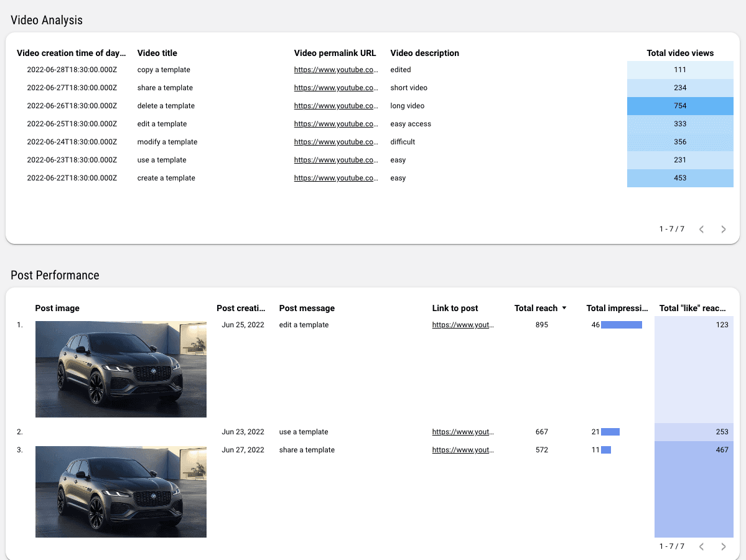This screenshot has width=746, height=560.
Task: Click the 1-7/7 page indicator in Video Analysis
Action: click(672, 229)
